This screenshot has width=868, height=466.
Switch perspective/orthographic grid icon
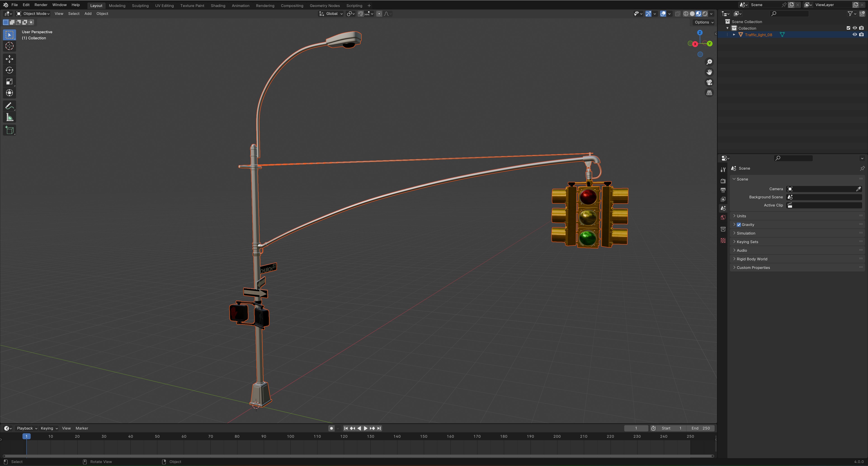(x=709, y=93)
